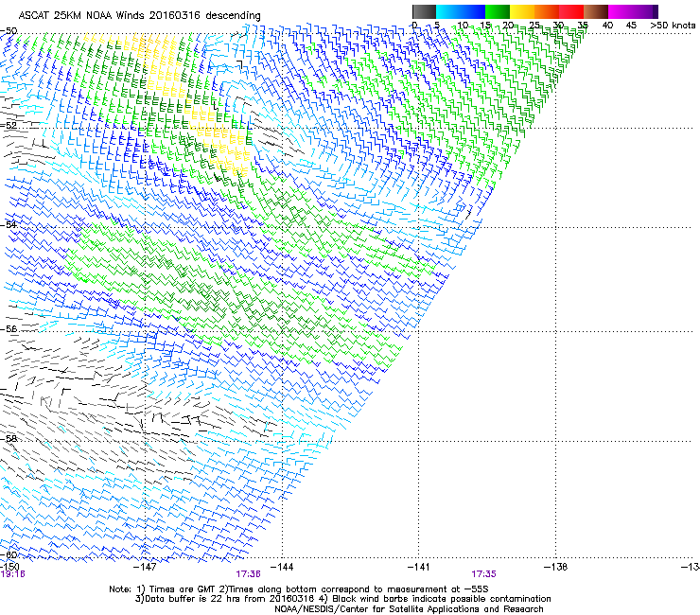Click the '45' legend scale label
The width and height of the screenshot is (700, 615).
[x=631, y=25]
